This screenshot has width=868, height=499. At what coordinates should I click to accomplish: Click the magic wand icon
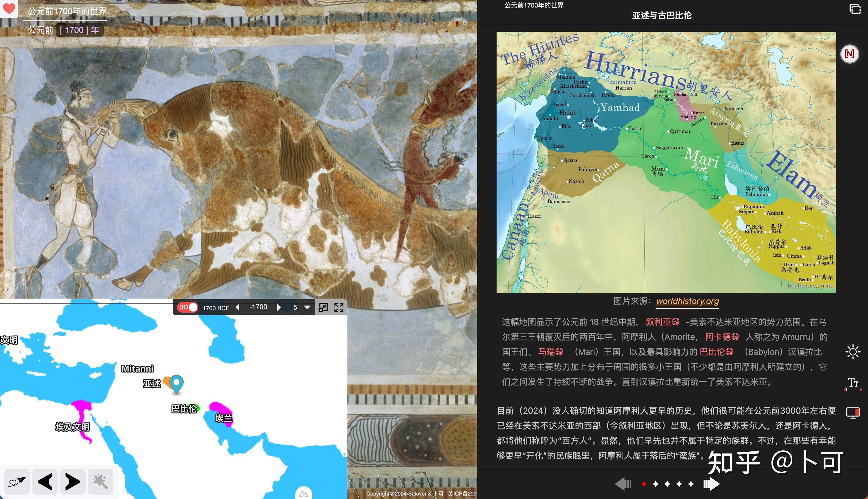coord(100,482)
